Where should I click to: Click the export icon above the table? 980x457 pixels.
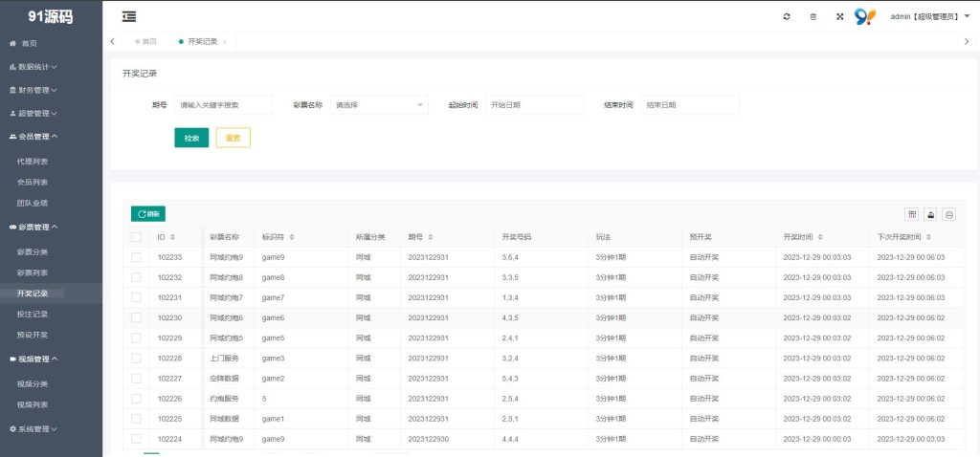(931, 215)
